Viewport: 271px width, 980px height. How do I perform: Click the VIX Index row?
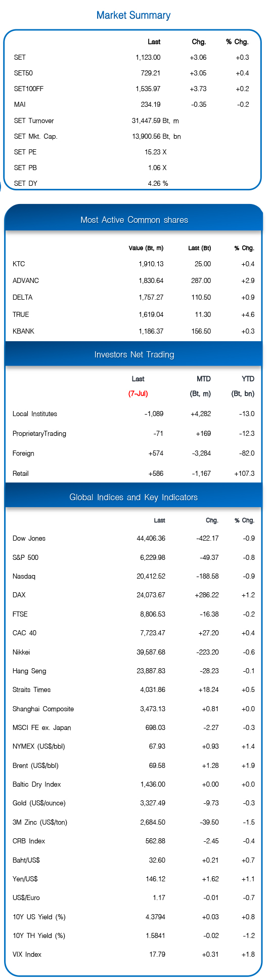pos(133,954)
